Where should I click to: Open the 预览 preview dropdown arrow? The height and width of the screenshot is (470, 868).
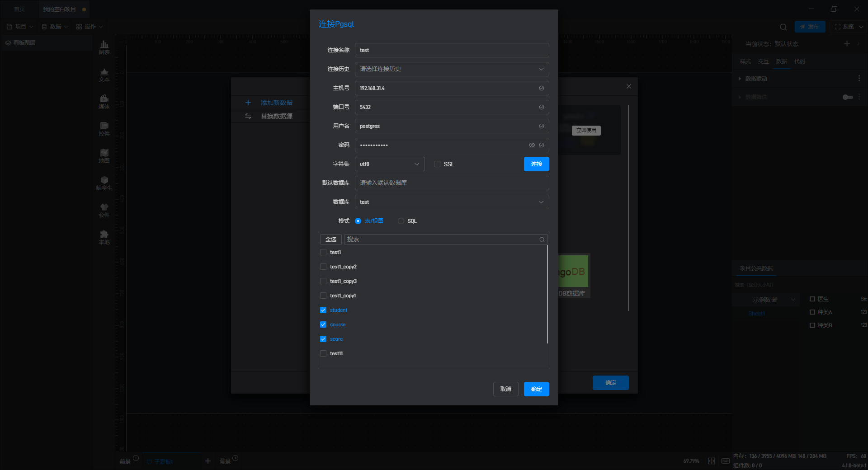tap(861, 27)
